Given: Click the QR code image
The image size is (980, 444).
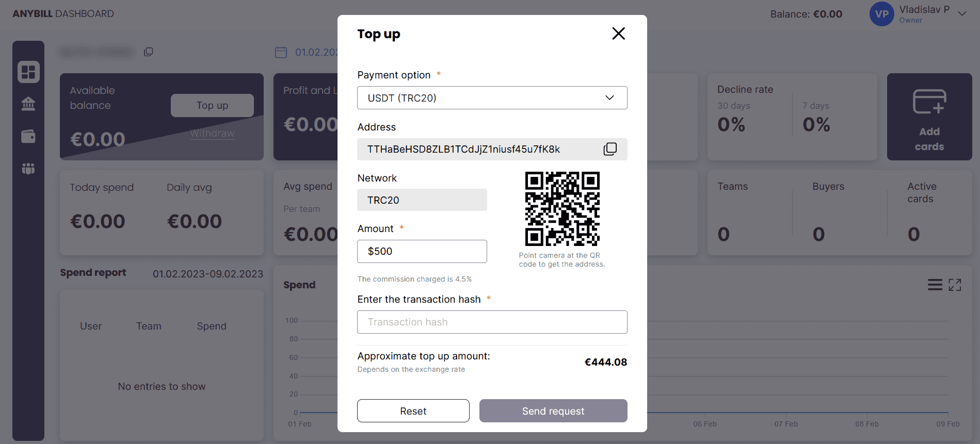Looking at the screenshot, I should coord(563,209).
